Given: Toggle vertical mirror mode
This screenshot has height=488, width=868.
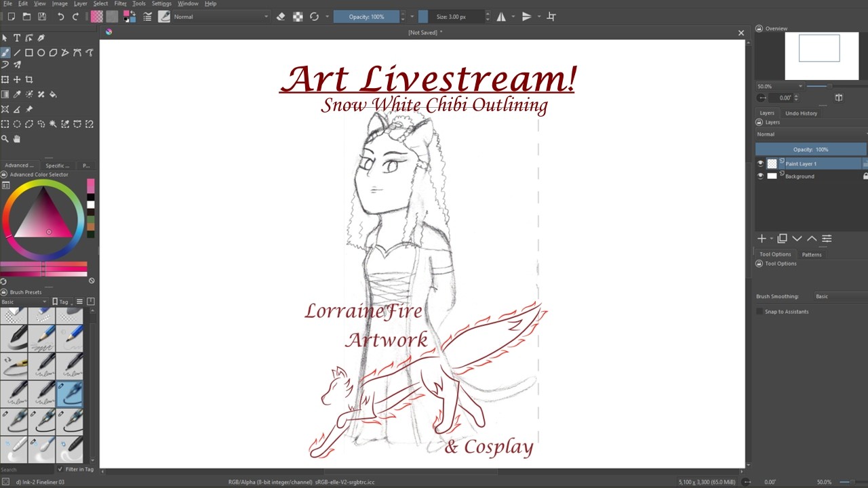Looking at the screenshot, I should (527, 16).
